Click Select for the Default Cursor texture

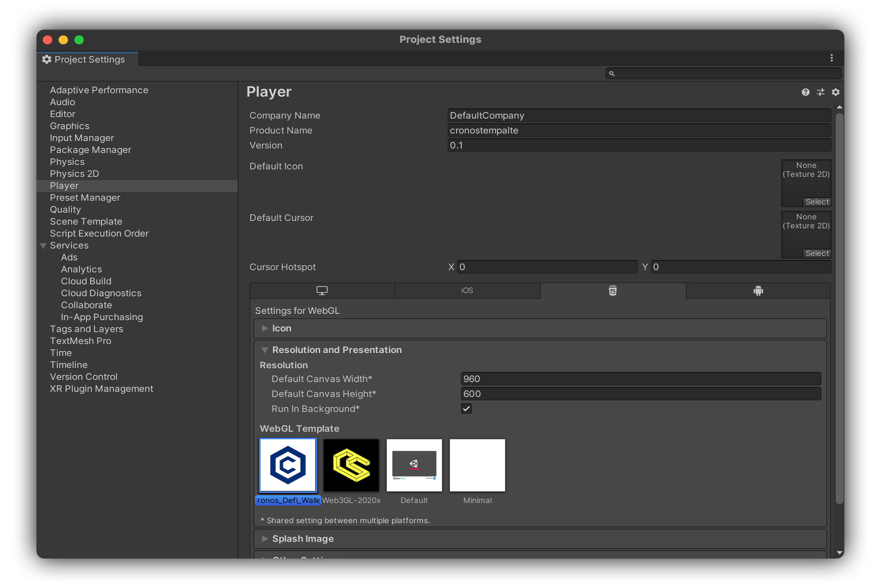coord(817,254)
